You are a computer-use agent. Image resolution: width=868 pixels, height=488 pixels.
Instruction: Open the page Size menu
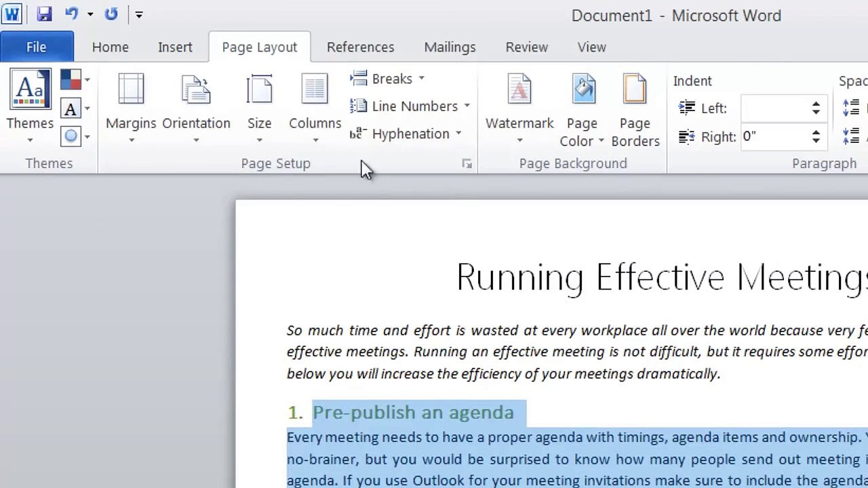(259, 107)
